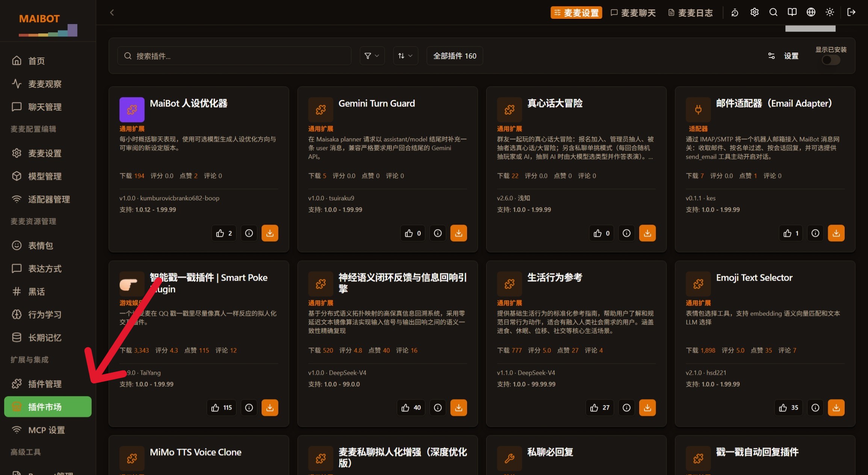Download the Emoji Text Selector plugin
Screen dimensions: 868x475
point(836,407)
